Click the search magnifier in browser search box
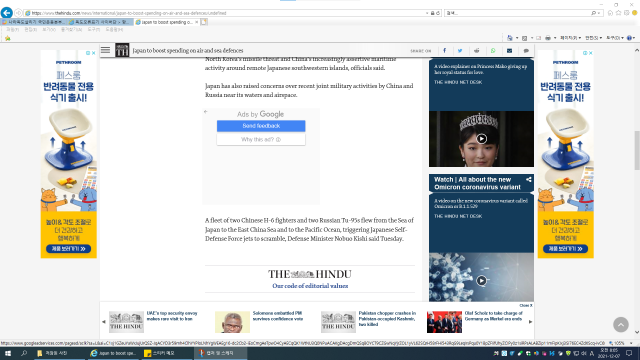 593,13
